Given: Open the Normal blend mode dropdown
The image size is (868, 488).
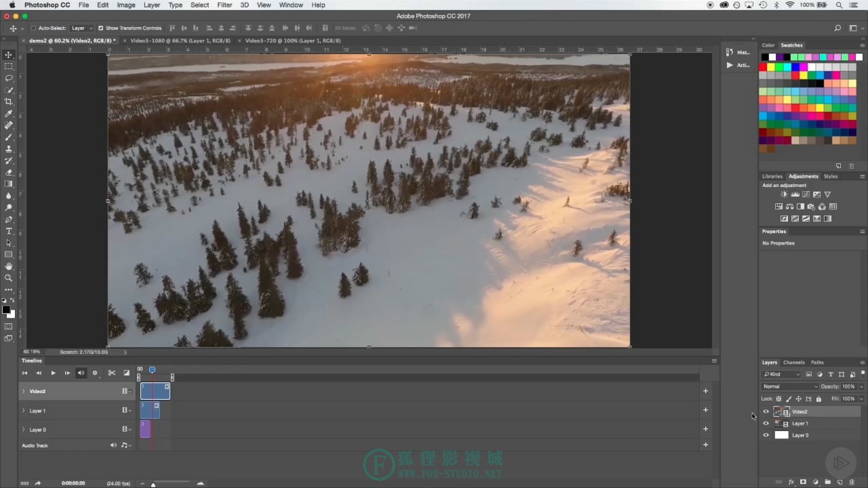Looking at the screenshot, I should (x=790, y=386).
